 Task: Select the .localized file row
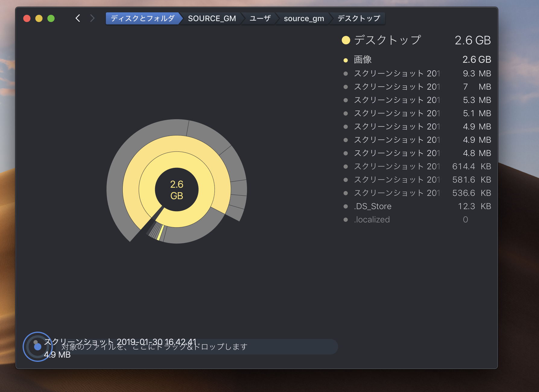[x=417, y=219]
